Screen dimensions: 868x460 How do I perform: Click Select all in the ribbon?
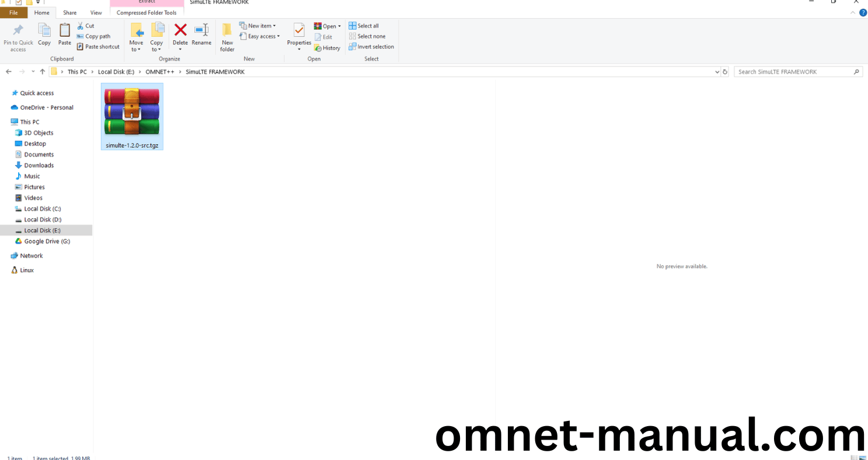(364, 26)
